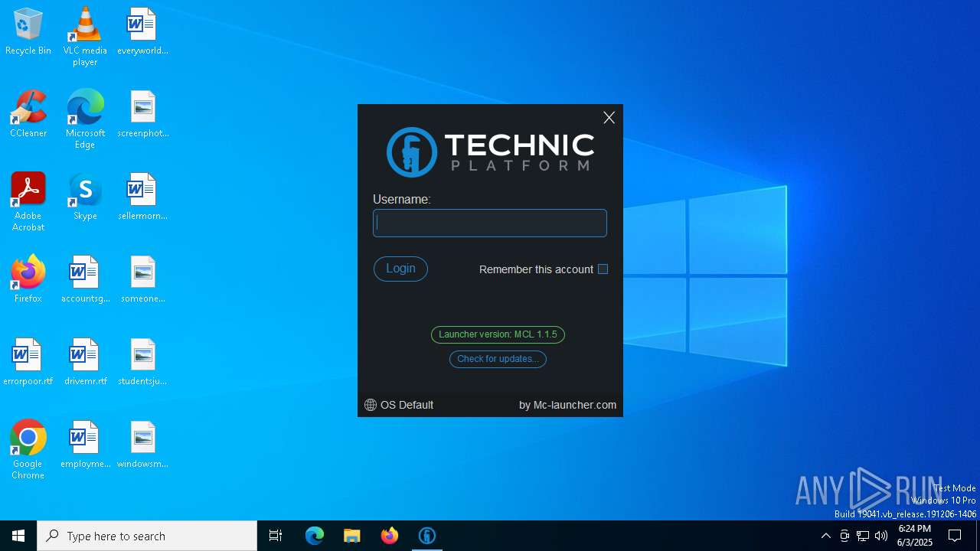Select someone image file icon

tap(142, 280)
